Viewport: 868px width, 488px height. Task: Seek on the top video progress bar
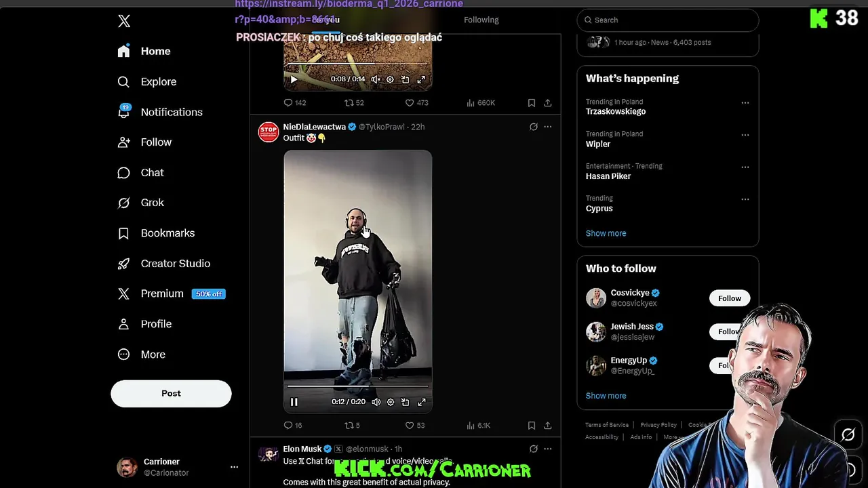(x=357, y=64)
